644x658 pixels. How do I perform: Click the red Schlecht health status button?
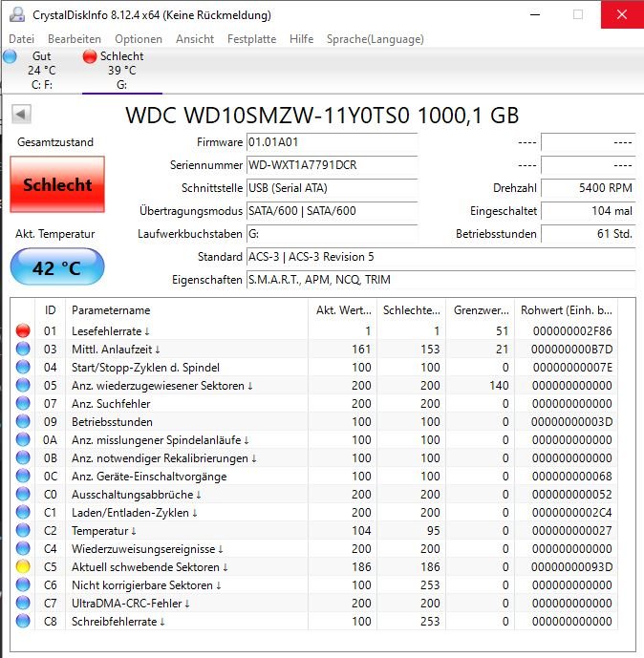[57, 184]
